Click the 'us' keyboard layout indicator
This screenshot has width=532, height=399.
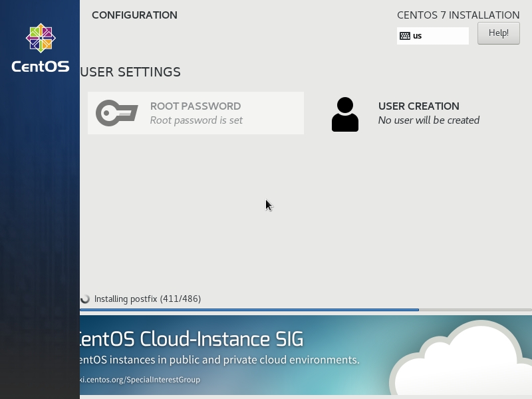(418, 36)
